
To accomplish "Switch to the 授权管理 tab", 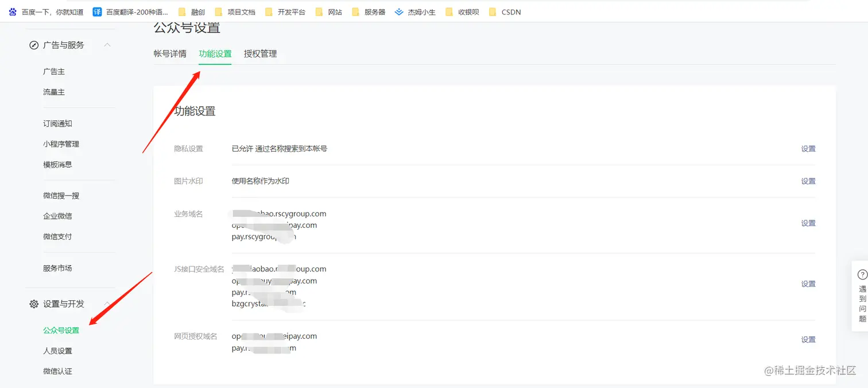I will coord(261,54).
